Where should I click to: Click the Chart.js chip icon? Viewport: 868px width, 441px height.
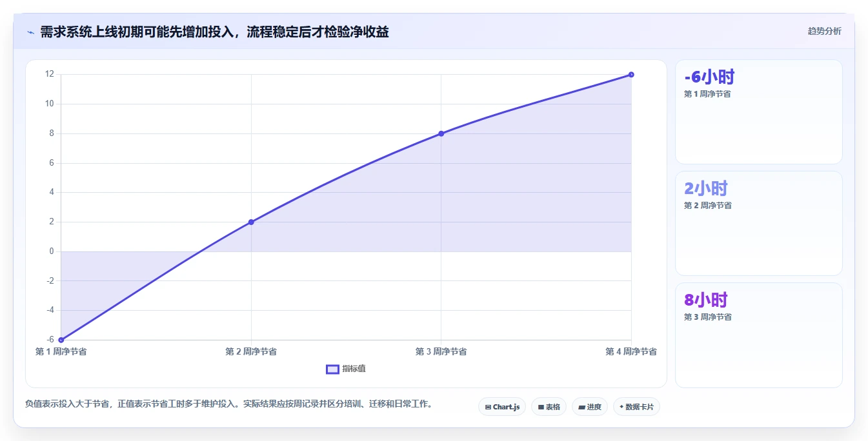click(x=488, y=407)
